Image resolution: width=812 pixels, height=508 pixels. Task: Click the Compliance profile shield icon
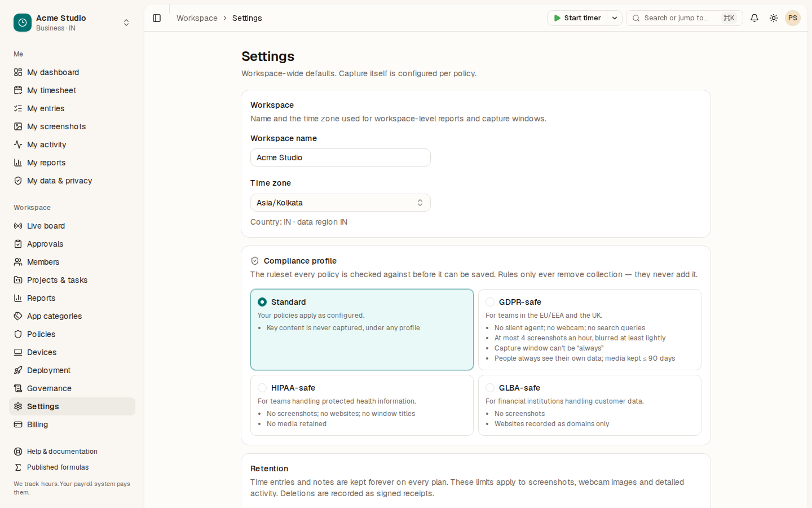(255, 261)
